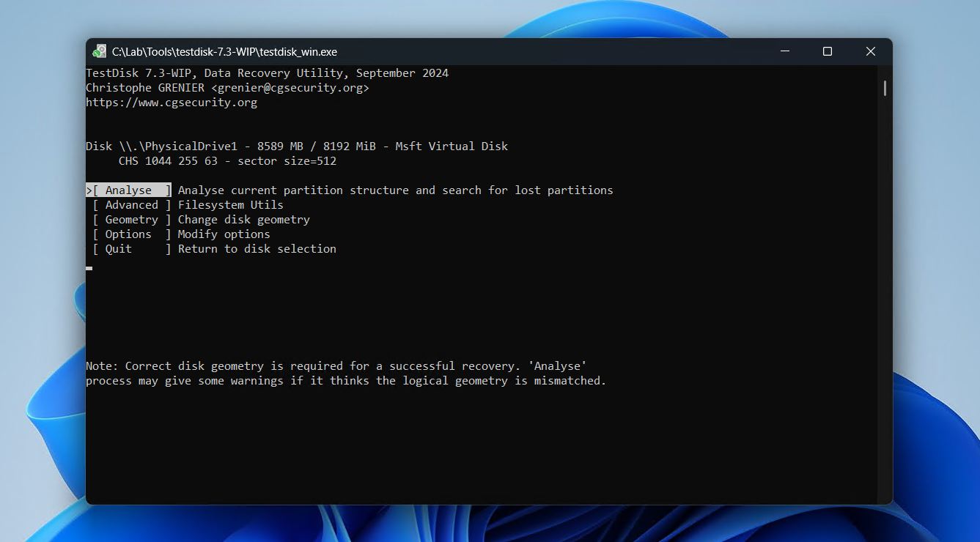
Task: Click the blinking console cursor
Action: [x=89, y=268]
